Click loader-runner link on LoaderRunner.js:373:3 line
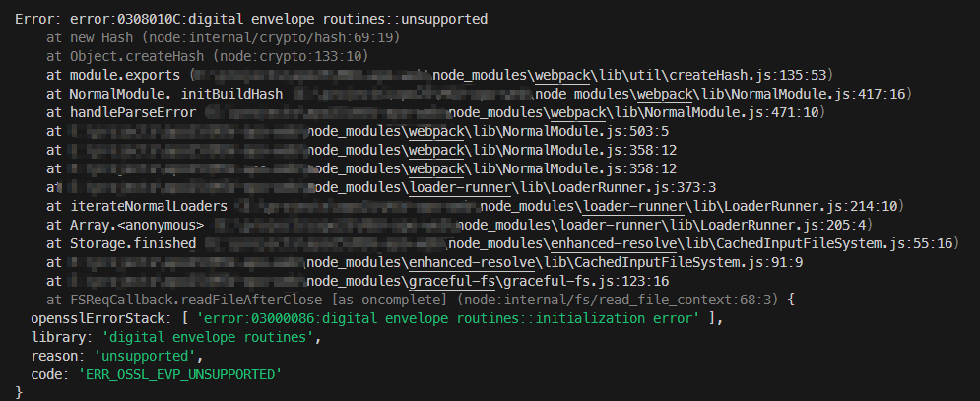 [x=454, y=187]
